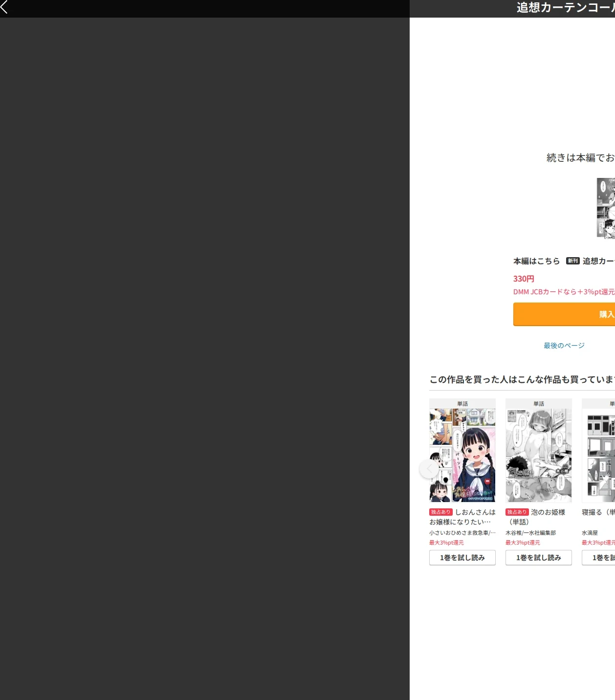The image size is (615, 700).
Task: Open the 泡のお姫様（単話）title link
Action: (x=536, y=517)
